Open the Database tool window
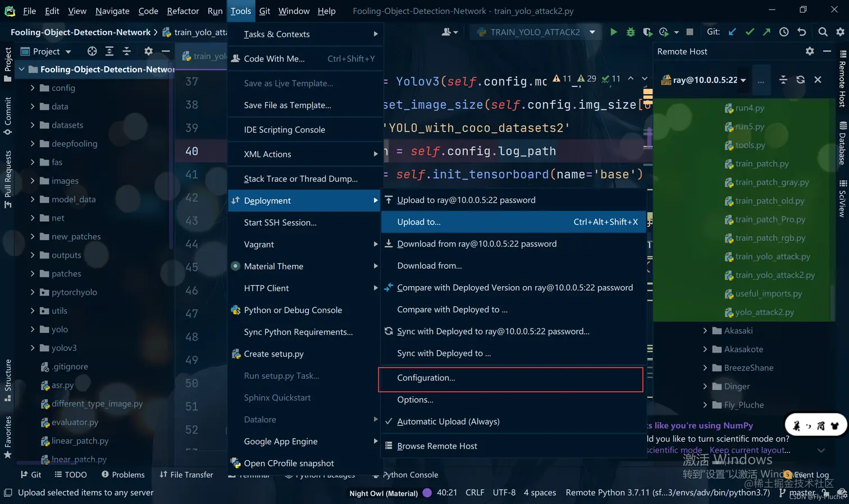The width and height of the screenshot is (849, 504). click(842, 143)
